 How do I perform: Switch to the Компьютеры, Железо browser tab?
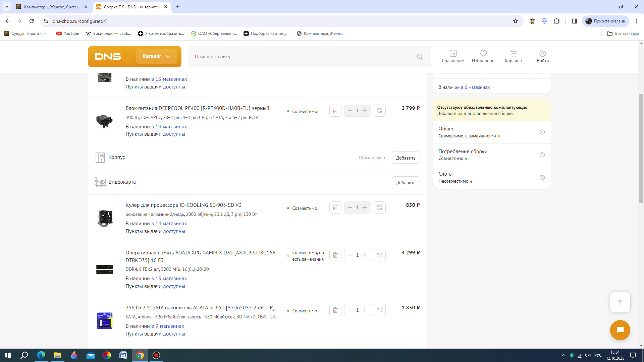click(51, 7)
